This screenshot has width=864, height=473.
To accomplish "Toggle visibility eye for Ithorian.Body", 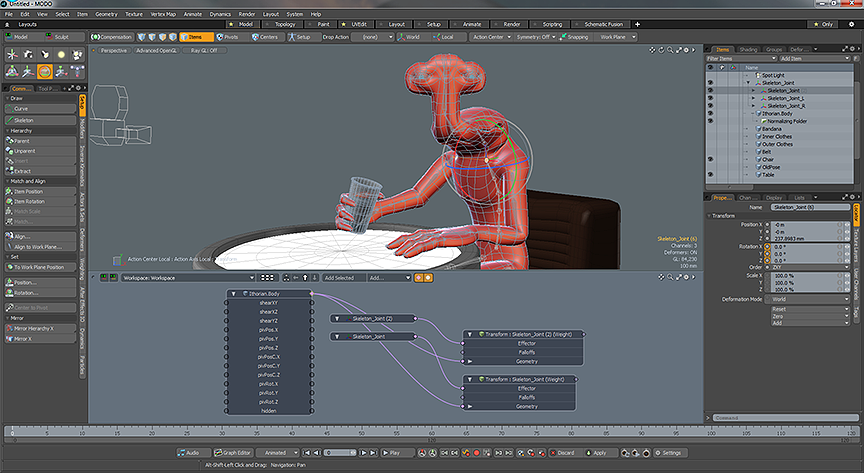I will (710, 114).
